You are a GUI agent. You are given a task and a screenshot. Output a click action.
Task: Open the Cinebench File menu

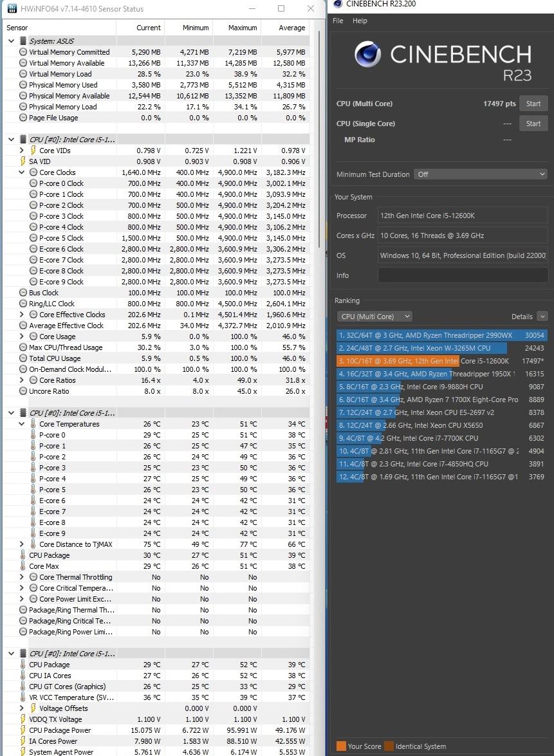pyautogui.click(x=338, y=21)
